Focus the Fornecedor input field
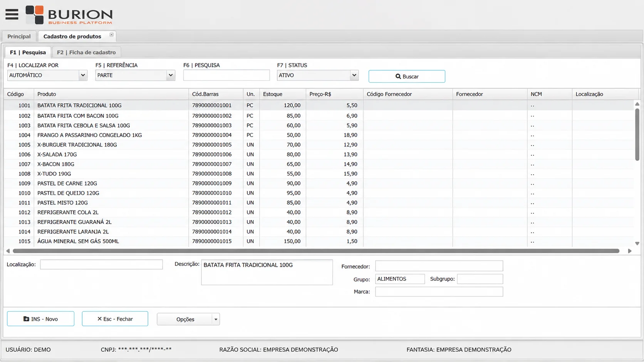Screen dimensions: 644x362 coord(439,266)
